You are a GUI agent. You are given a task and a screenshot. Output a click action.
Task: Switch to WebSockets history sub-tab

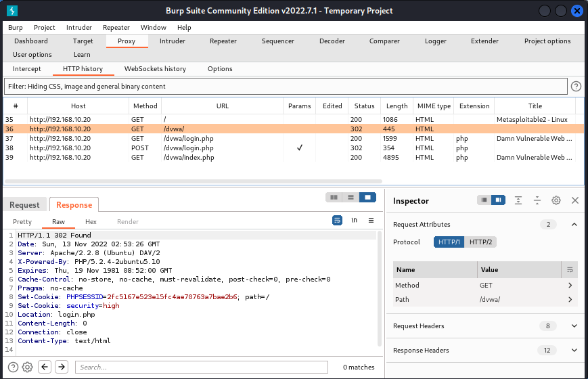pos(155,68)
